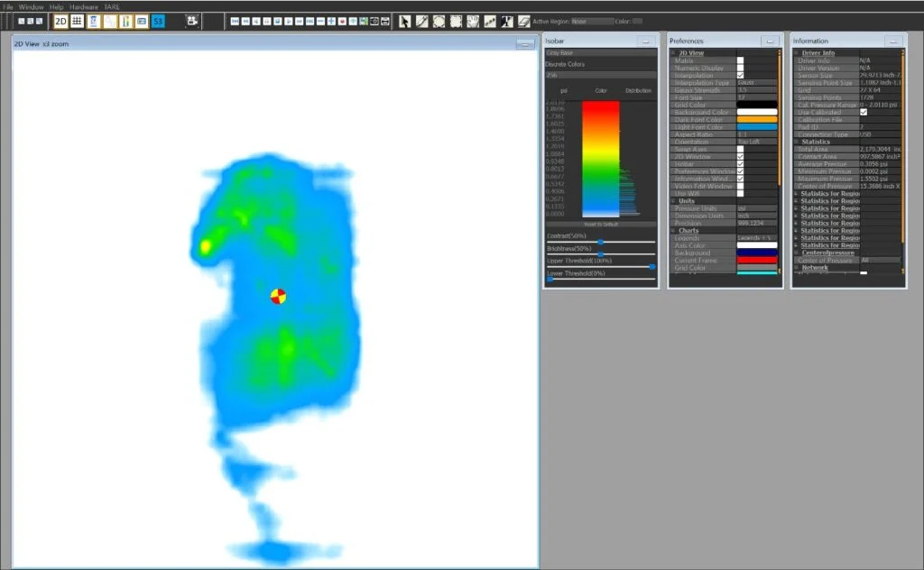Enable the Matrix checkbox in Preferences

pyautogui.click(x=740, y=60)
